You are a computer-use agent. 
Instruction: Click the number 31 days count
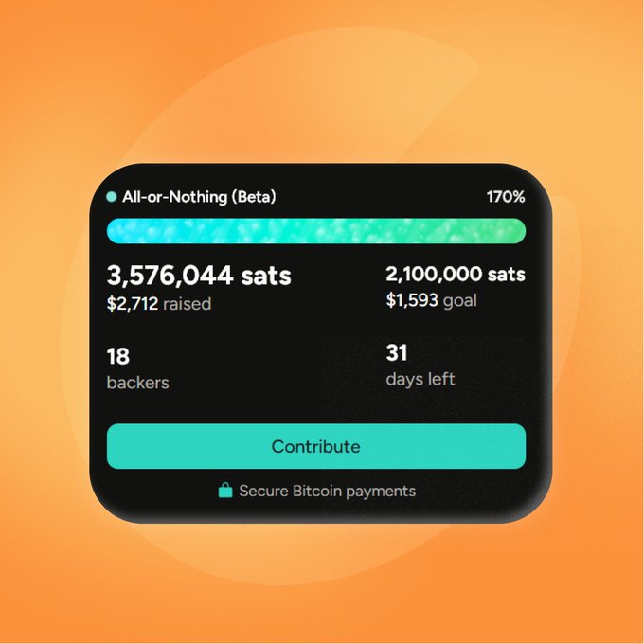(x=397, y=353)
